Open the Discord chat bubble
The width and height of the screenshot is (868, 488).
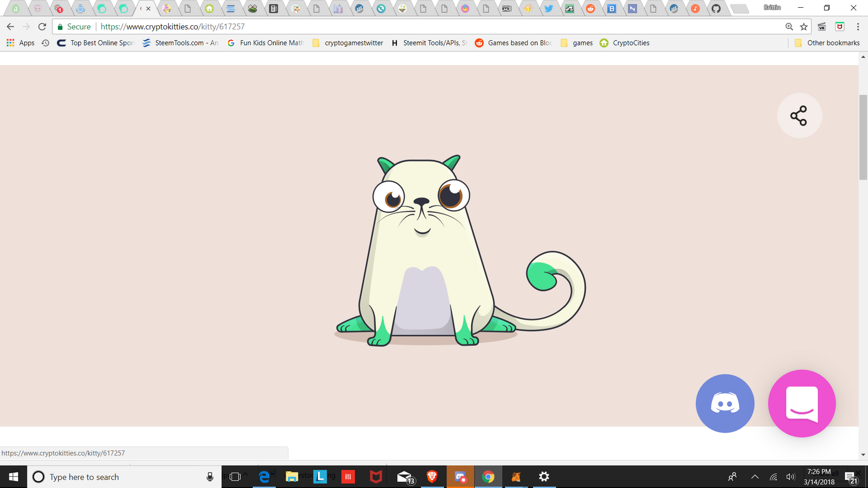725,403
